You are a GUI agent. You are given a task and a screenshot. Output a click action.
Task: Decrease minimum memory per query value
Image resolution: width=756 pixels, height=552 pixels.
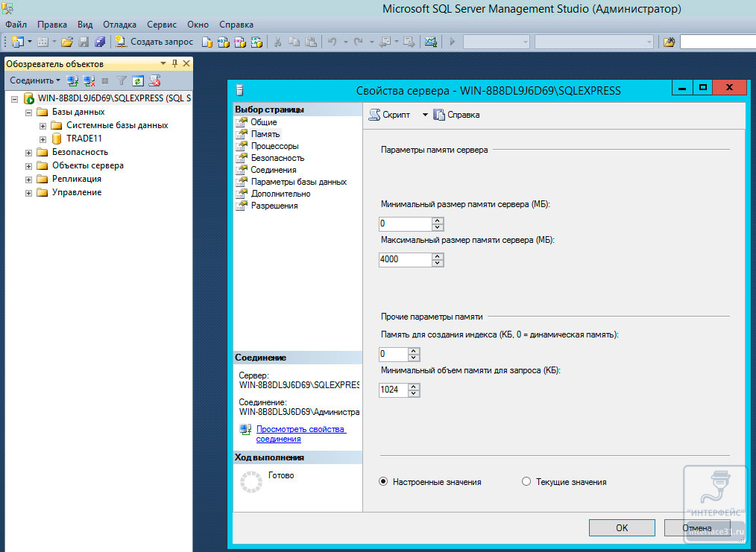click(414, 393)
